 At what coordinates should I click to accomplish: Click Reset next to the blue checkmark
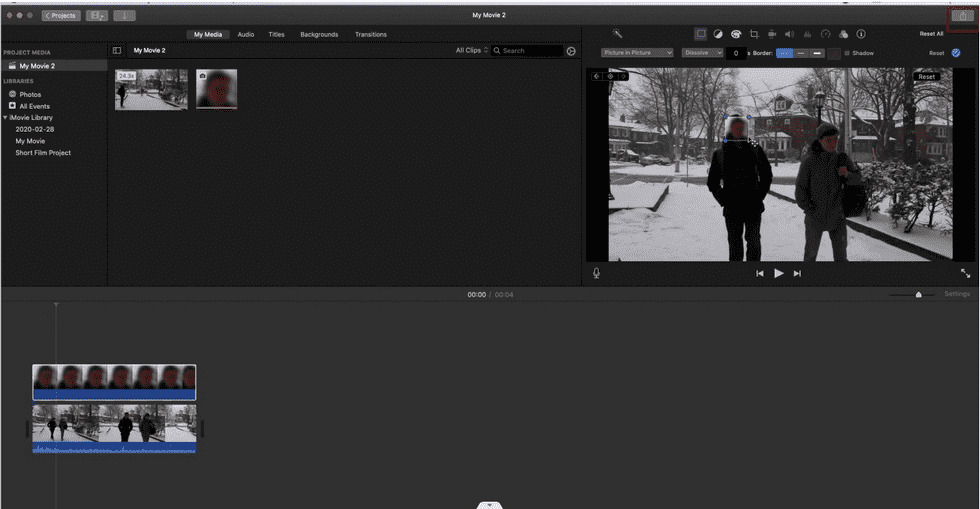936,53
